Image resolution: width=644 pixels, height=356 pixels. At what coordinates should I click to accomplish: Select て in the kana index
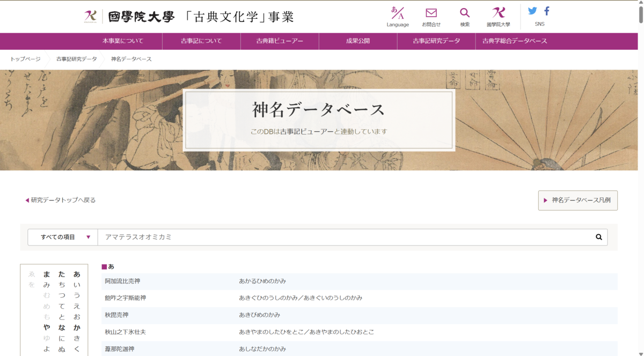[x=62, y=306]
